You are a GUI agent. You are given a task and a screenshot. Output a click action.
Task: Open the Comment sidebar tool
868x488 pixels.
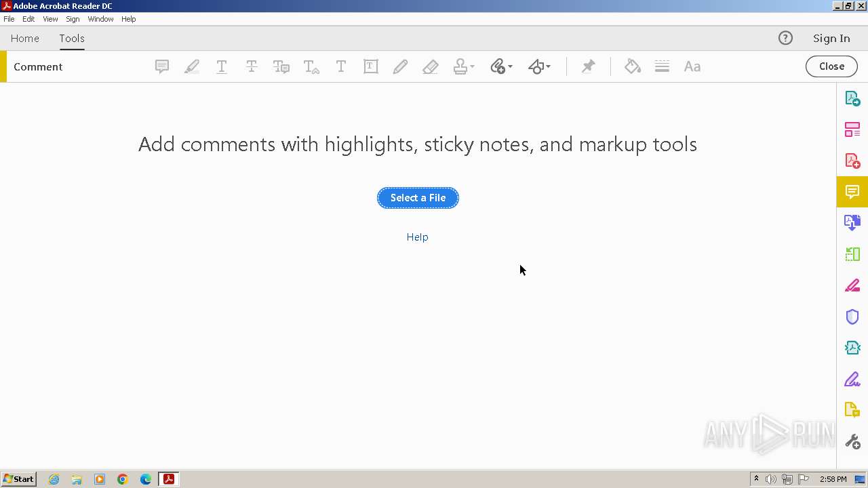852,192
